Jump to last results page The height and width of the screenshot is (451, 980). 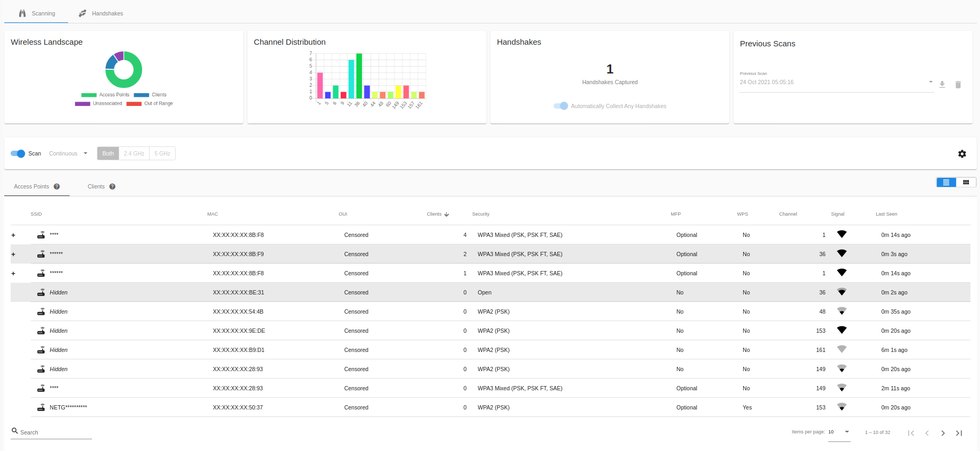[x=959, y=433]
